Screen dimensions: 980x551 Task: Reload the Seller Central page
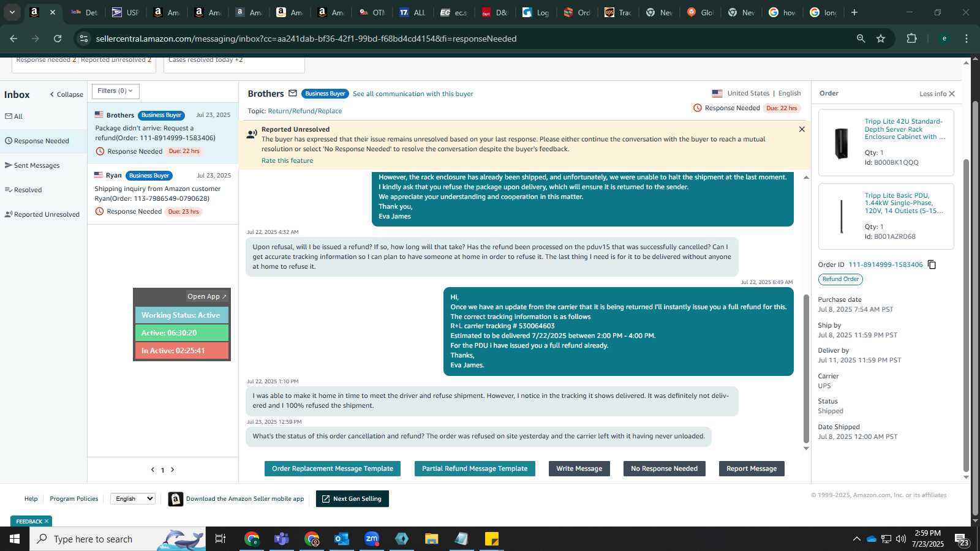pos(58,39)
